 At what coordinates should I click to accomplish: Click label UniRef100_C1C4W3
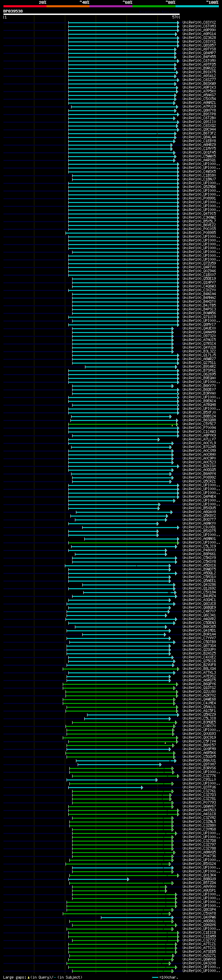[199, 432]
